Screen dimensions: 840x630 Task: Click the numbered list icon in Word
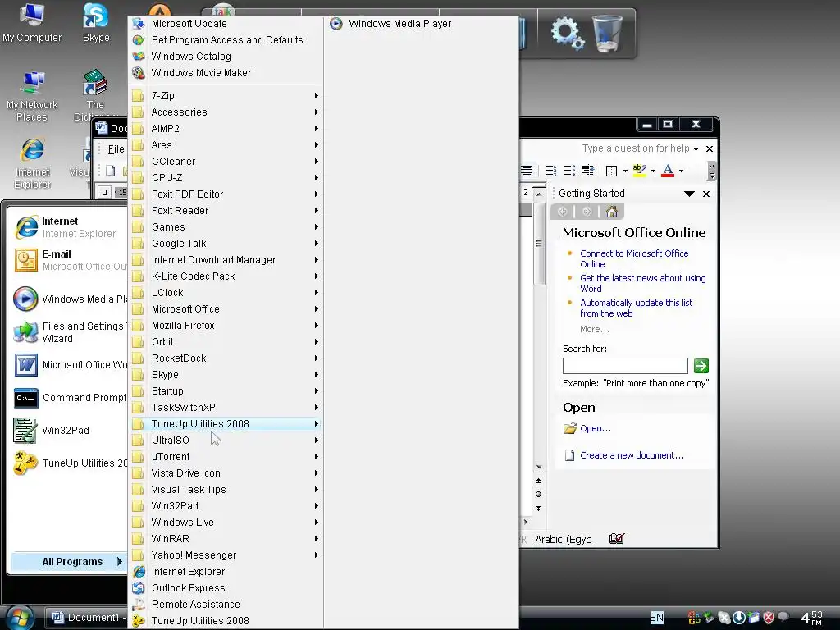tap(550, 171)
